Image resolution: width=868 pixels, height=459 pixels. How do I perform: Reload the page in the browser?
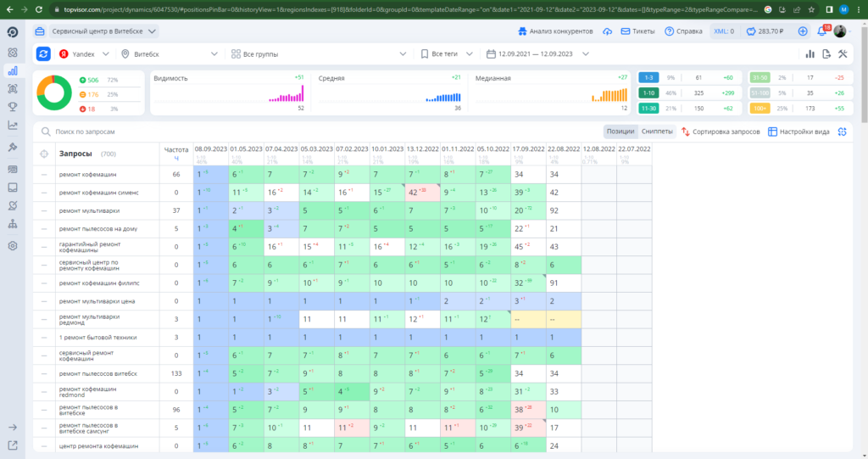(39, 9)
